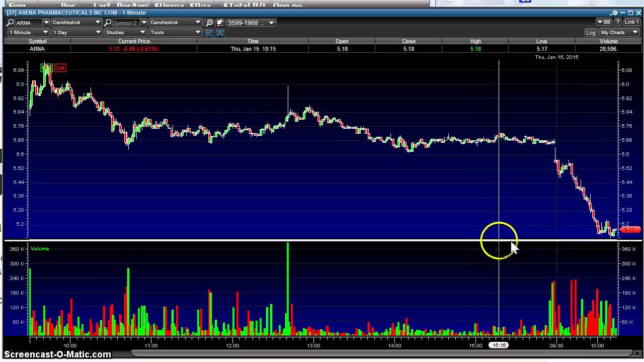This screenshot has width=644, height=362.
Task: Click the red 5.17 current price tag
Action: pos(630,230)
